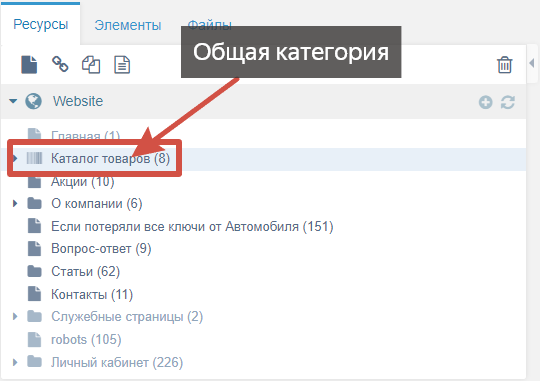Select Личный кабинет (226) resource
The image size is (540, 381).
click(117, 362)
